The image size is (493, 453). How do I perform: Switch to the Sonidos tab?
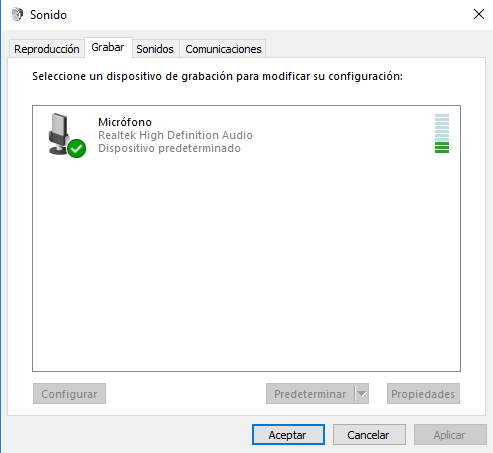pyautogui.click(x=155, y=49)
